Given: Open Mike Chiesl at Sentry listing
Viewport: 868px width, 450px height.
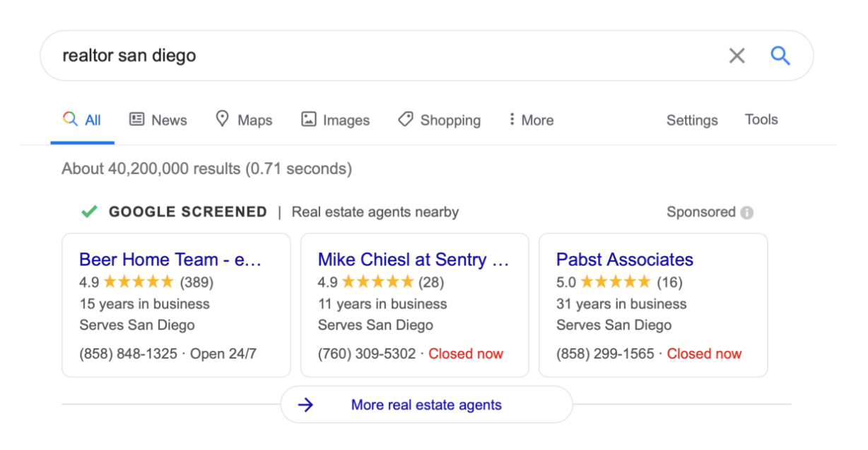Looking at the screenshot, I should (x=414, y=260).
